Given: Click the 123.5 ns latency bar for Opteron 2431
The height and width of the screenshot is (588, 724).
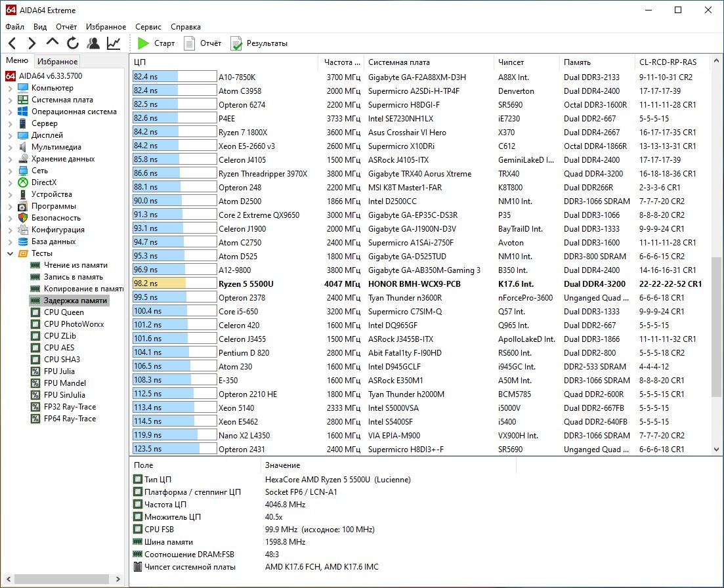Looking at the screenshot, I should point(175,449).
